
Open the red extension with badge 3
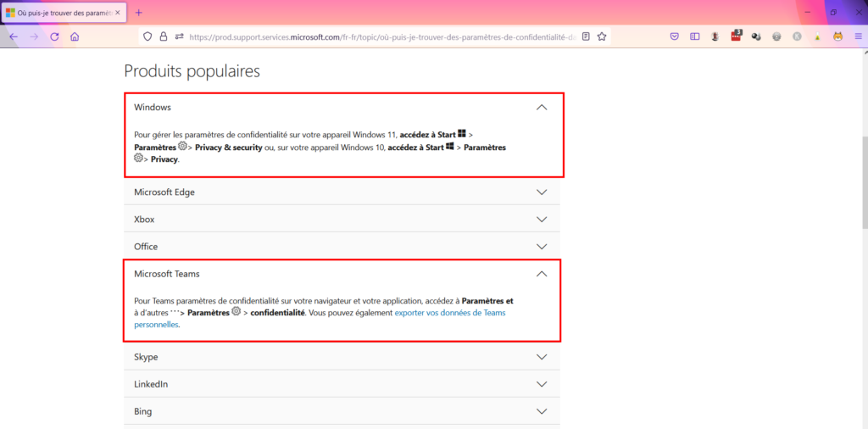coord(736,36)
